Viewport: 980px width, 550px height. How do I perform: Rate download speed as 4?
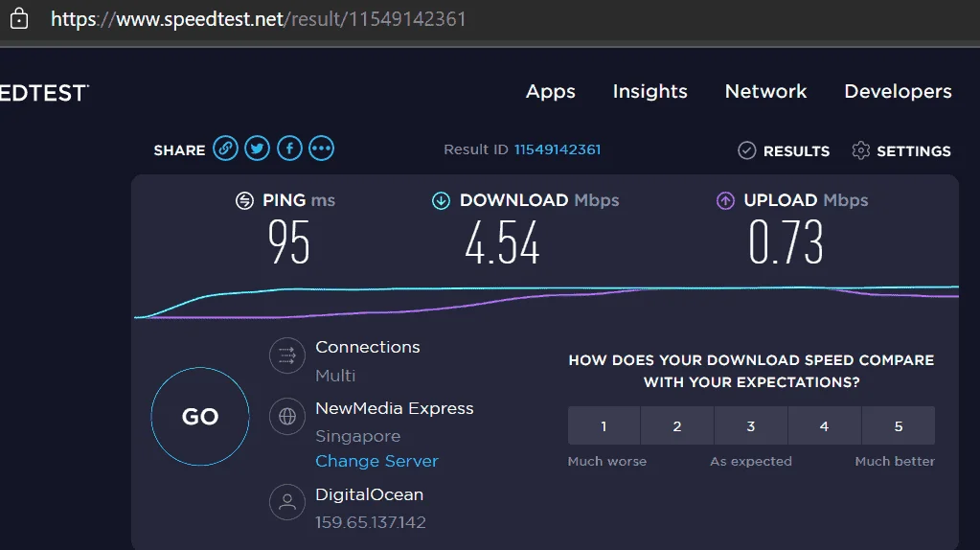(x=825, y=425)
